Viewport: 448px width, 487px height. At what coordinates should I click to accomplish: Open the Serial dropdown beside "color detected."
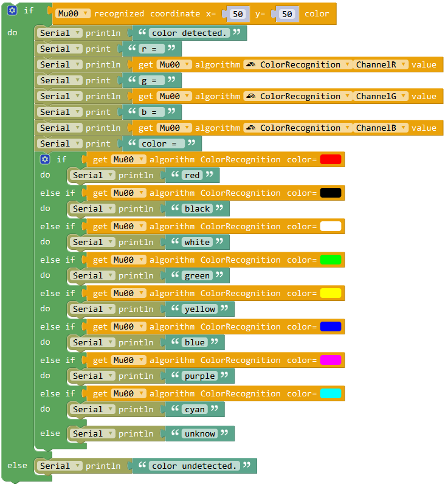click(60, 33)
